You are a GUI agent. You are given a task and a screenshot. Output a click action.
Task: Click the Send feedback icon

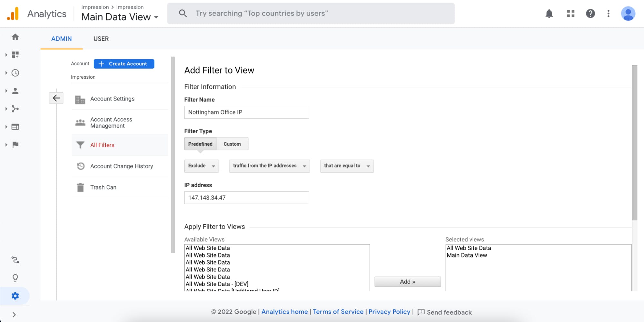(x=421, y=312)
